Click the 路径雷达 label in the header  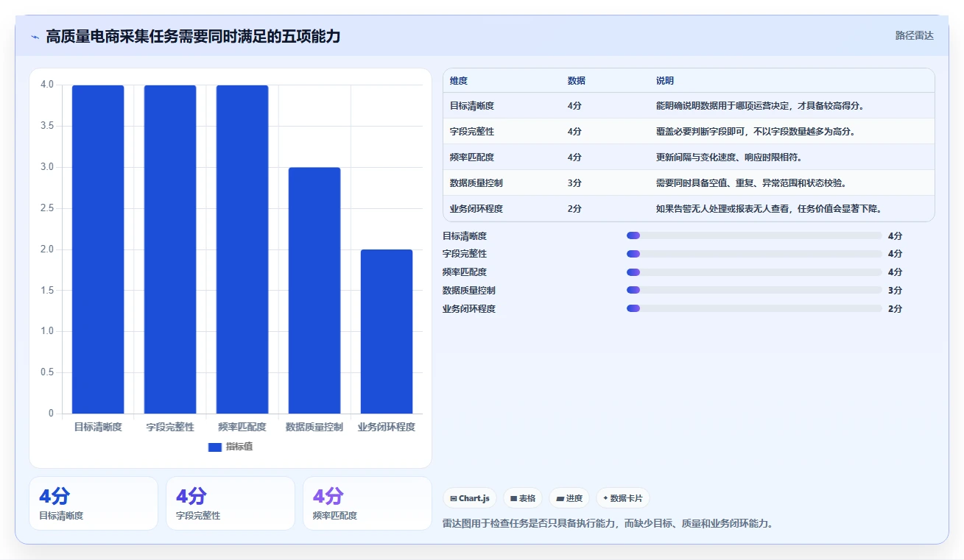coord(914,35)
